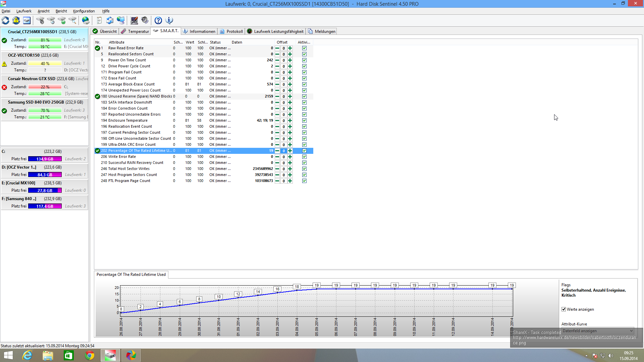Toggle the Aktiv checkbox for Total Host Sector Writes
Viewport: 644px width, 362px height.
pyautogui.click(x=304, y=169)
